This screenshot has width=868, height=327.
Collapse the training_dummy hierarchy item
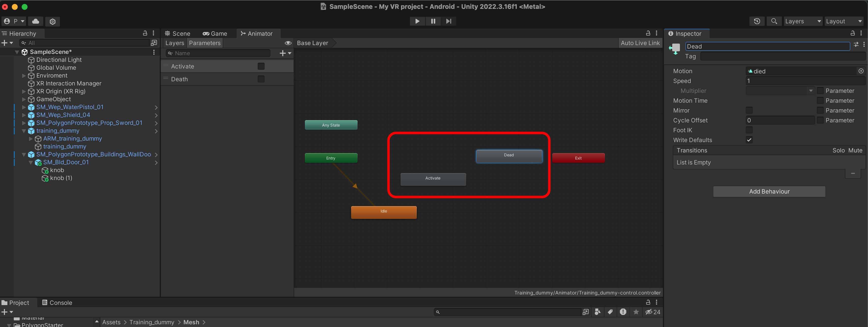[x=24, y=131]
